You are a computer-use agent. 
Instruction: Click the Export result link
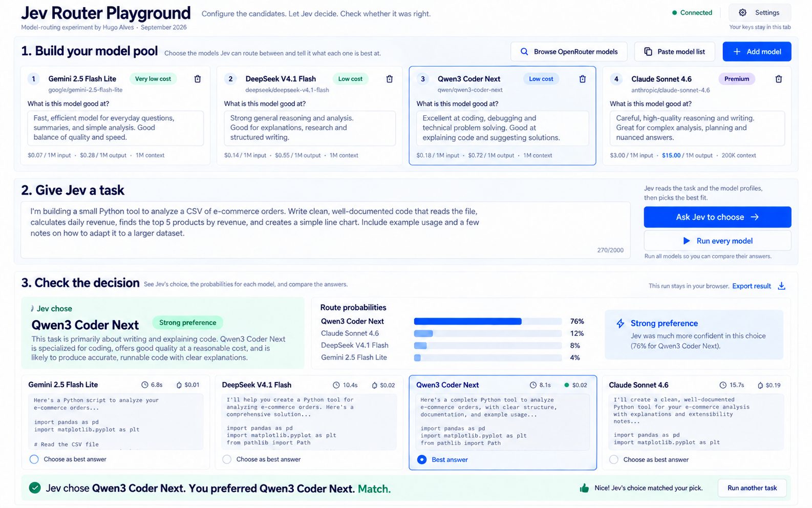click(752, 286)
